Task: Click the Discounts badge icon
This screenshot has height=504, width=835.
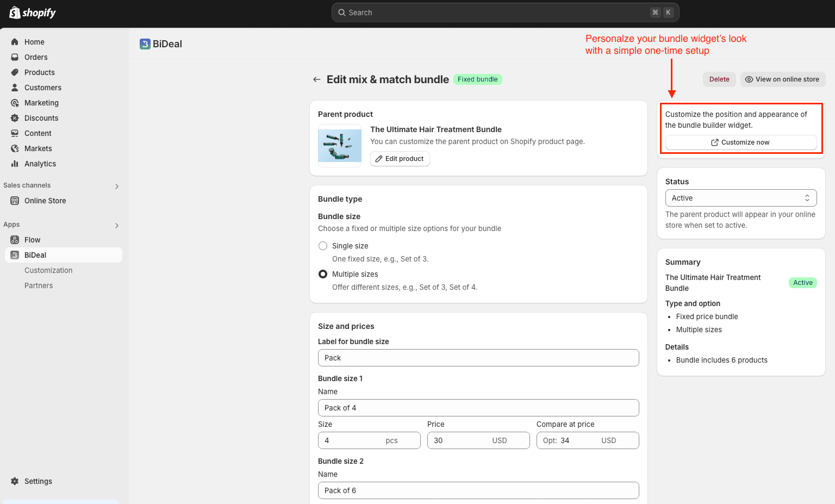Action: coord(15,118)
